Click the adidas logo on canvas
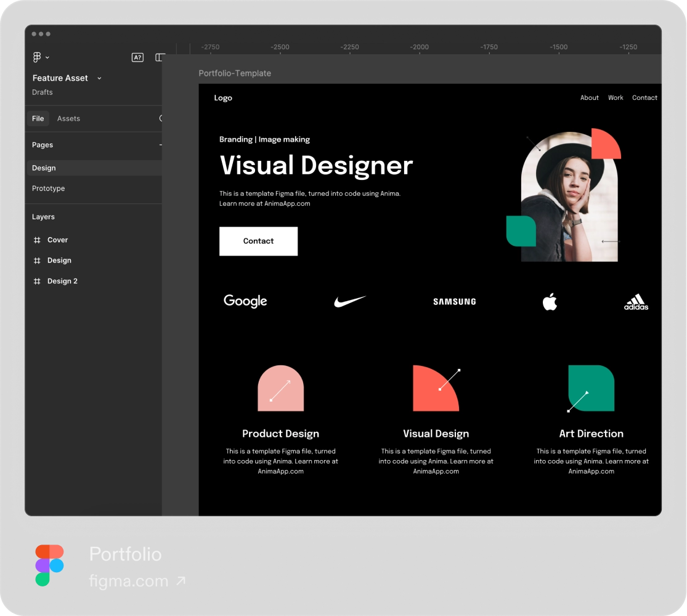The image size is (687, 616). click(x=636, y=302)
